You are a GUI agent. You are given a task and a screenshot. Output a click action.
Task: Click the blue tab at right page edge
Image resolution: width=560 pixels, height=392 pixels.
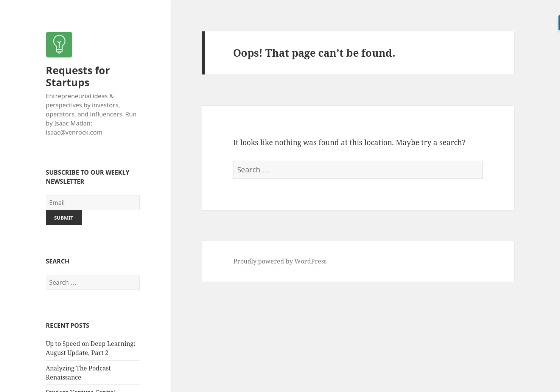[x=559, y=23]
